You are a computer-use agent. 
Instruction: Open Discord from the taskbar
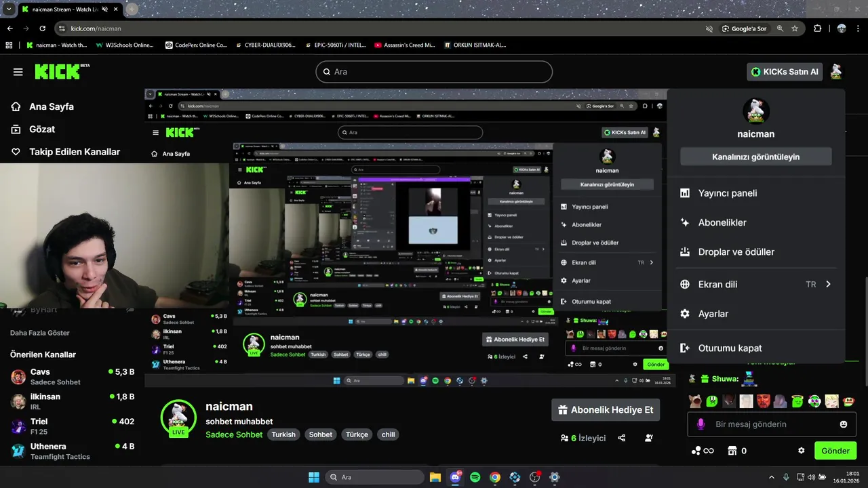coord(455,477)
